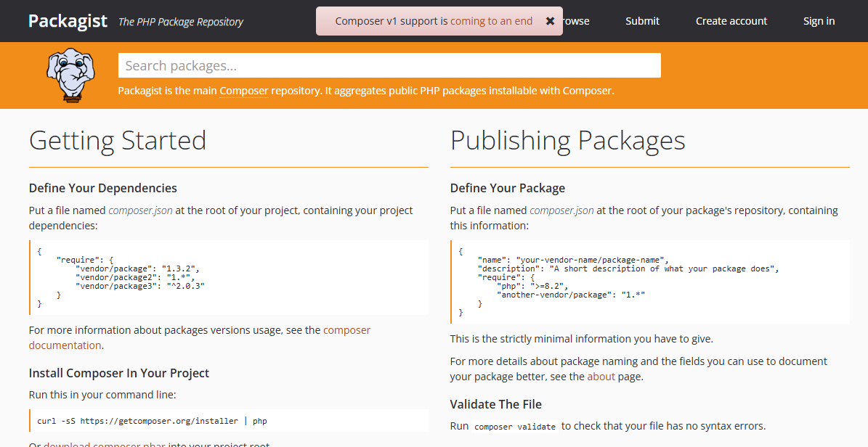868x447 pixels.
Task: Go to the Submit page
Action: point(642,21)
